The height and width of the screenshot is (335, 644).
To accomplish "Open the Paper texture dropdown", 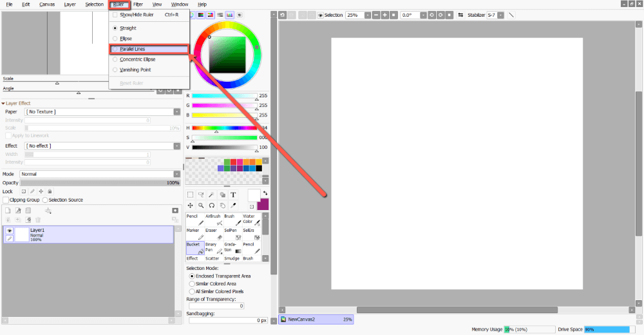I will [177, 112].
